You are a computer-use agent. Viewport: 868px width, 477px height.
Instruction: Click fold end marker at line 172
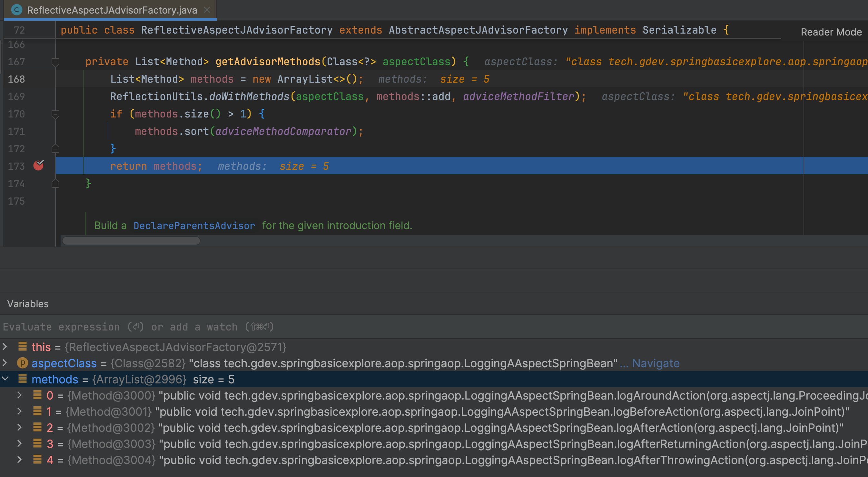coord(55,149)
